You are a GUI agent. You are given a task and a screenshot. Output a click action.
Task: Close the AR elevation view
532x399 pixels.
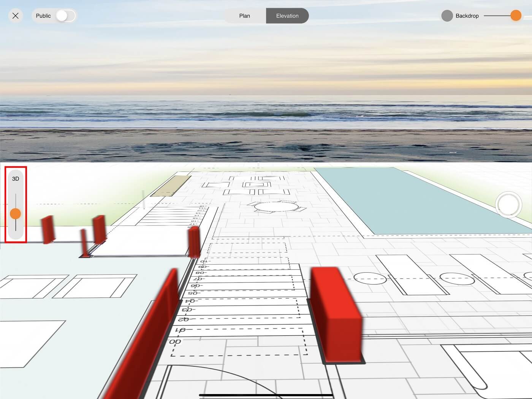point(15,16)
